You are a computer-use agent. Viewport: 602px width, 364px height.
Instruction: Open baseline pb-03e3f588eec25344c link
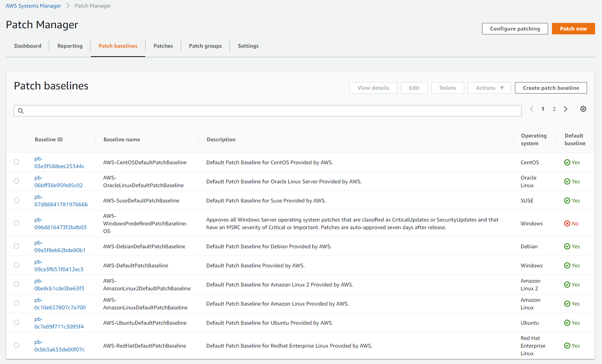click(59, 162)
